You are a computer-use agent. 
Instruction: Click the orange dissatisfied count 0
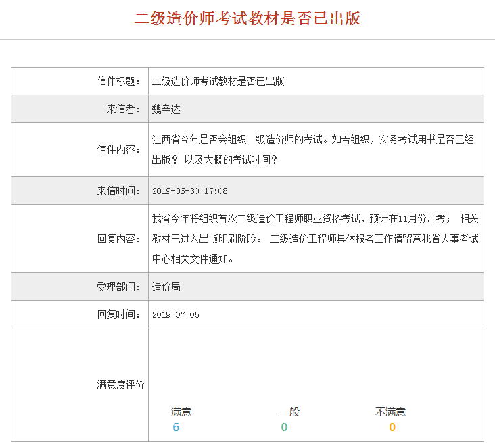pyautogui.click(x=392, y=427)
